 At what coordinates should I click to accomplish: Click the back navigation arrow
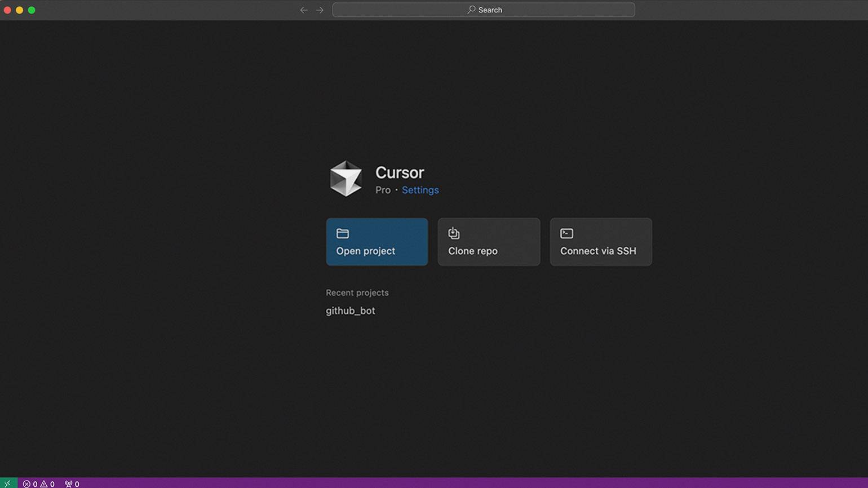(304, 10)
